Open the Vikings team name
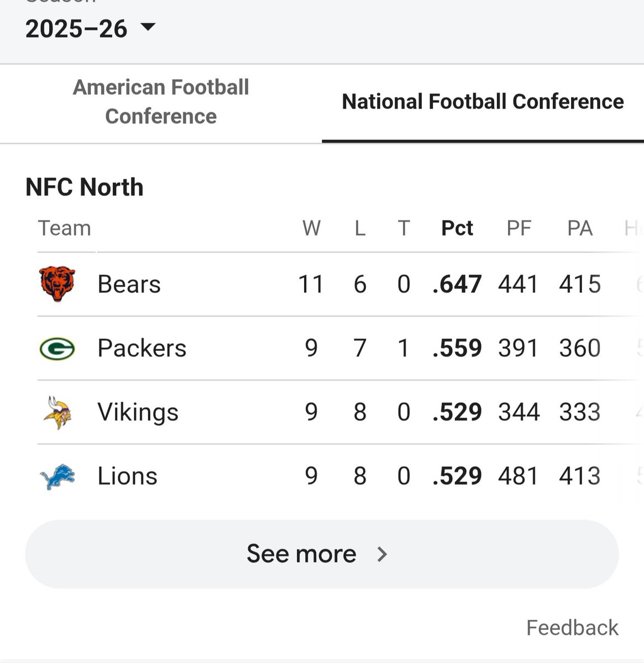 coord(138,412)
